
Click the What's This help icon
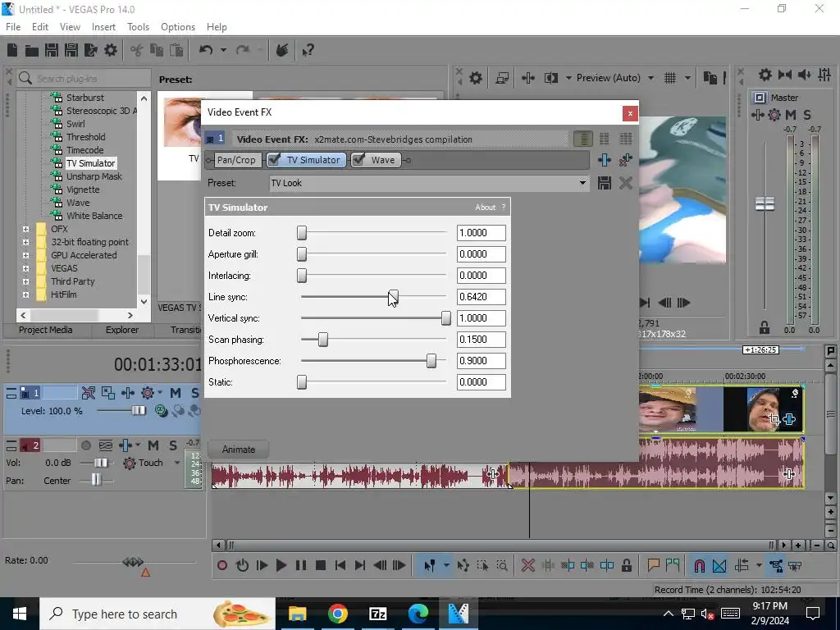coord(308,50)
